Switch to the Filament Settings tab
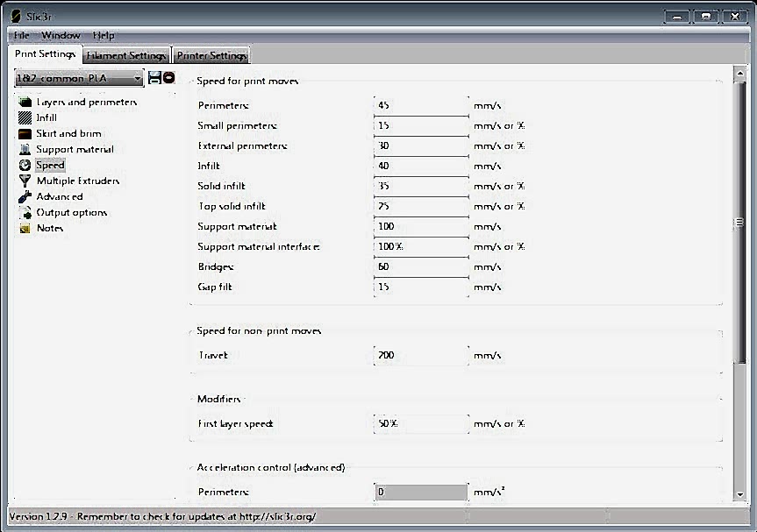The height and width of the screenshot is (532, 757). tap(126, 55)
